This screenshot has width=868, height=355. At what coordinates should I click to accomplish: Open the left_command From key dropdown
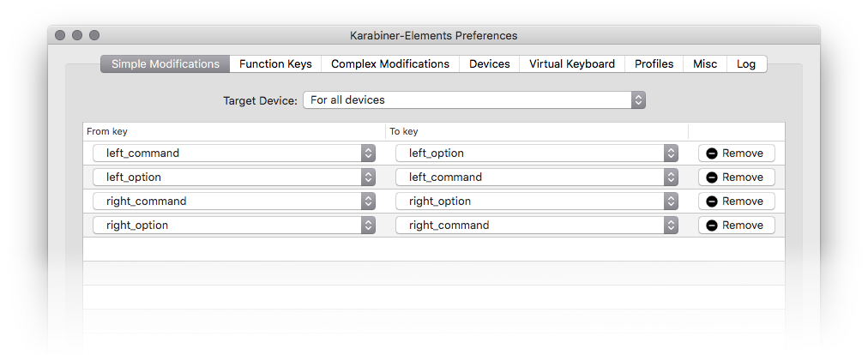tap(234, 153)
